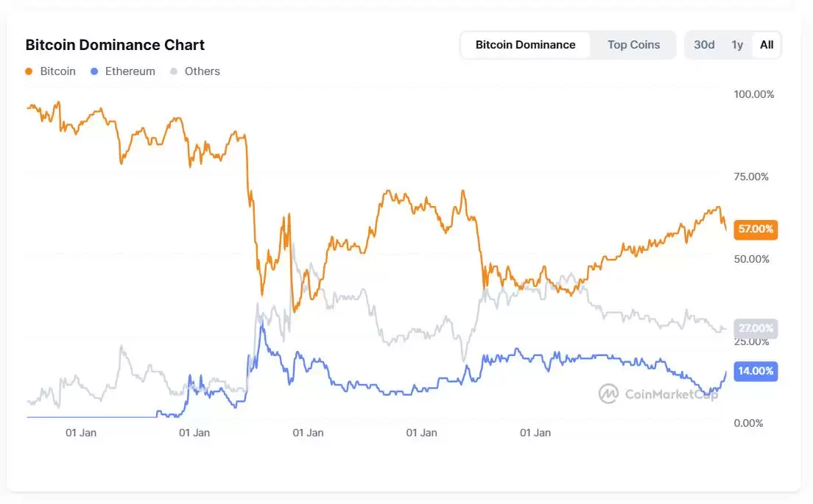This screenshot has height=504, width=813.
Task: Click the orange dot beside Bitcoin legend
Action: point(29,71)
